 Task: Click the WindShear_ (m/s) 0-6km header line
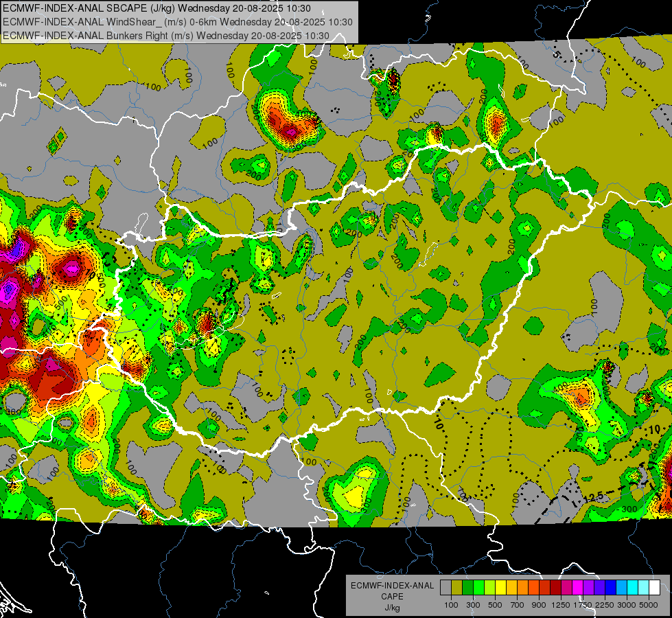tap(177, 21)
